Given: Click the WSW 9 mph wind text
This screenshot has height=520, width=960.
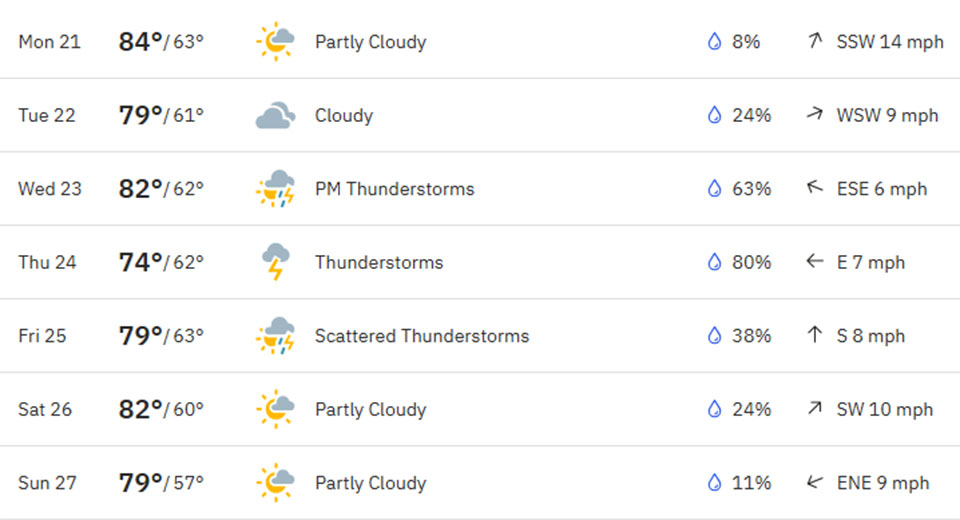Looking at the screenshot, I should [887, 116].
